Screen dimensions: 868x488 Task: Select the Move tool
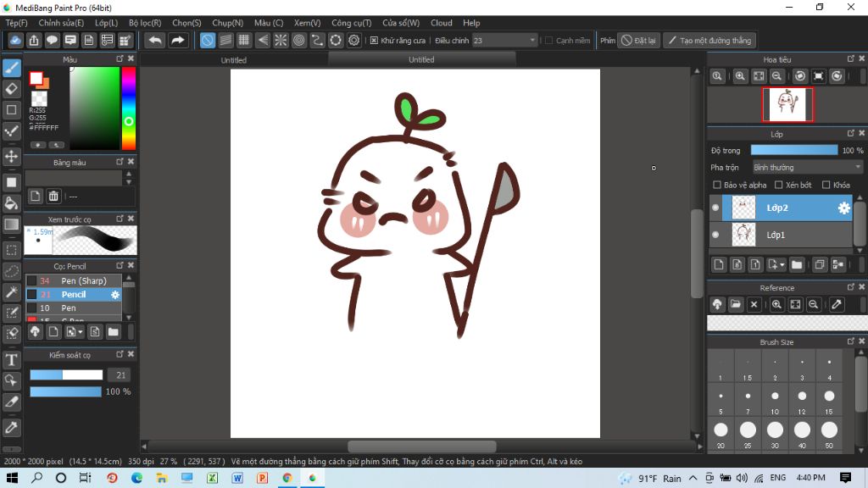[12, 157]
